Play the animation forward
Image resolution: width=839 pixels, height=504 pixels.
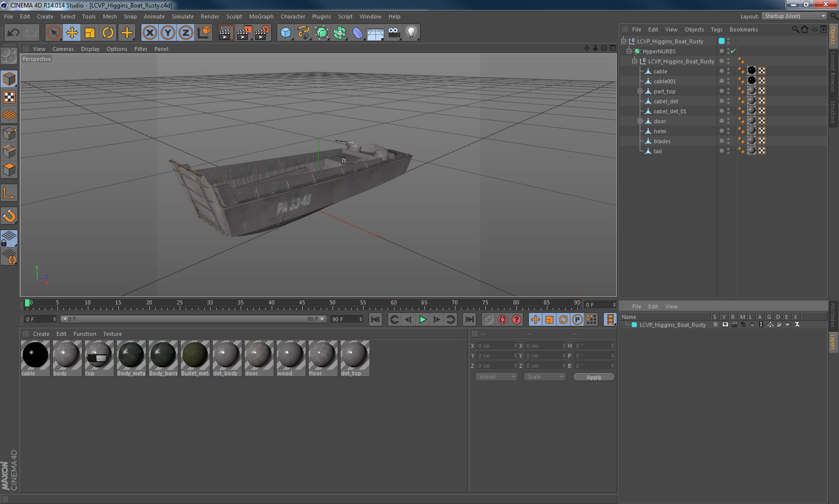coord(422,319)
